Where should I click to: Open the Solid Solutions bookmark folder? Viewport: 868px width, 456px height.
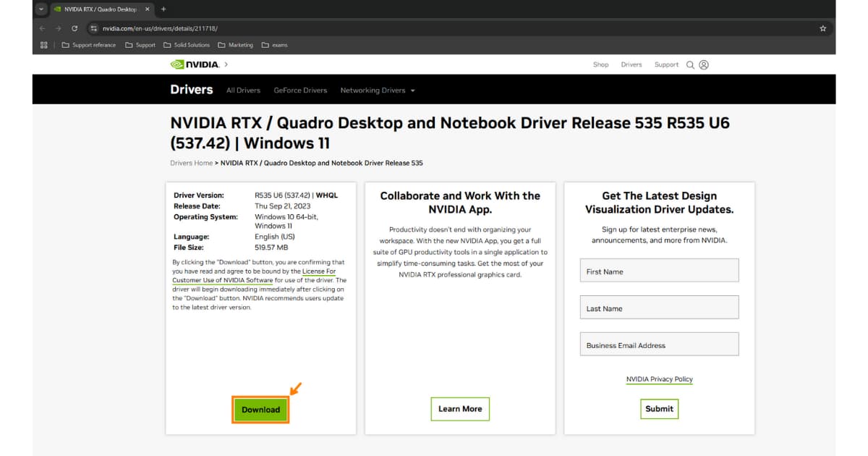(x=187, y=45)
